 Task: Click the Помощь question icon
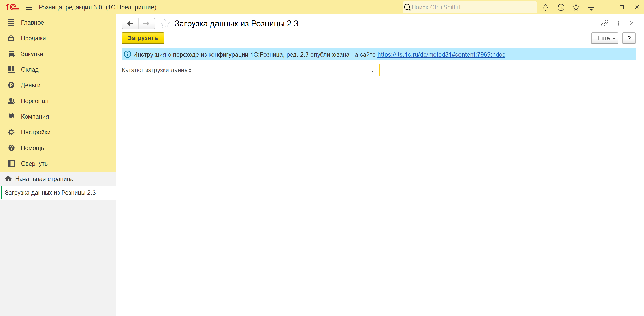[x=11, y=148]
